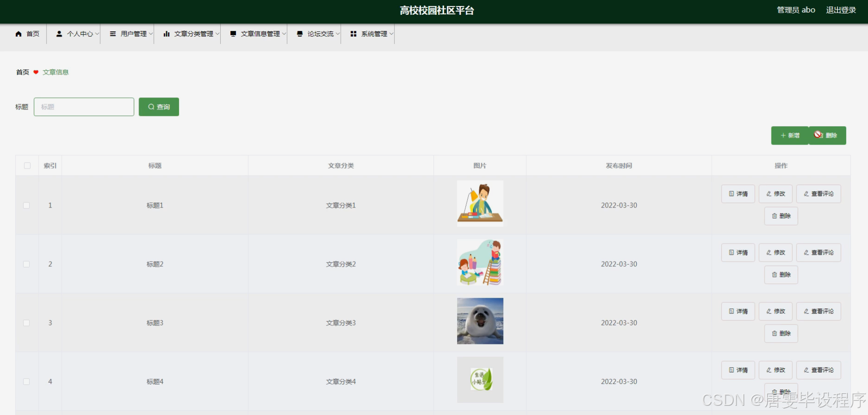Click 查看评论 for row 标题1

click(819, 194)
